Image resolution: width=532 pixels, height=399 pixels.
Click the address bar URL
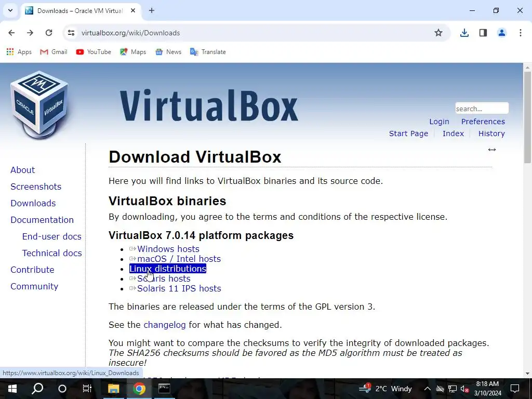(130, 33)
